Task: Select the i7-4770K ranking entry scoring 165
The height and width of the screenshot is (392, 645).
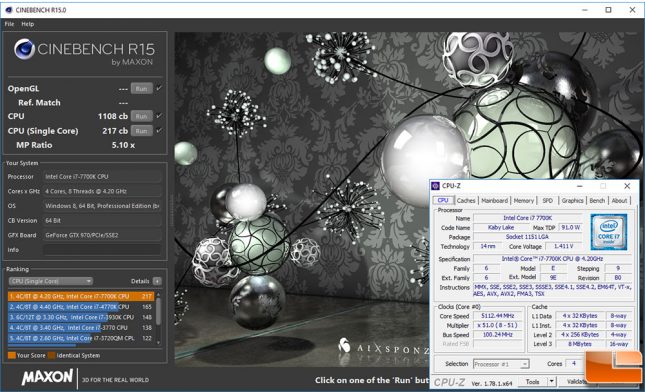Action: [x=81, y=307]
